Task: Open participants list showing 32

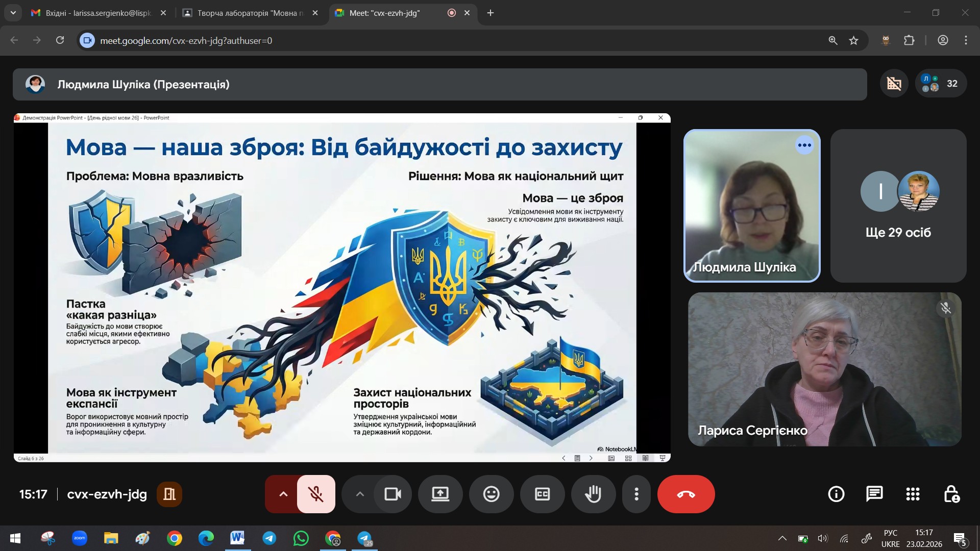Action: tap(941, 84)
